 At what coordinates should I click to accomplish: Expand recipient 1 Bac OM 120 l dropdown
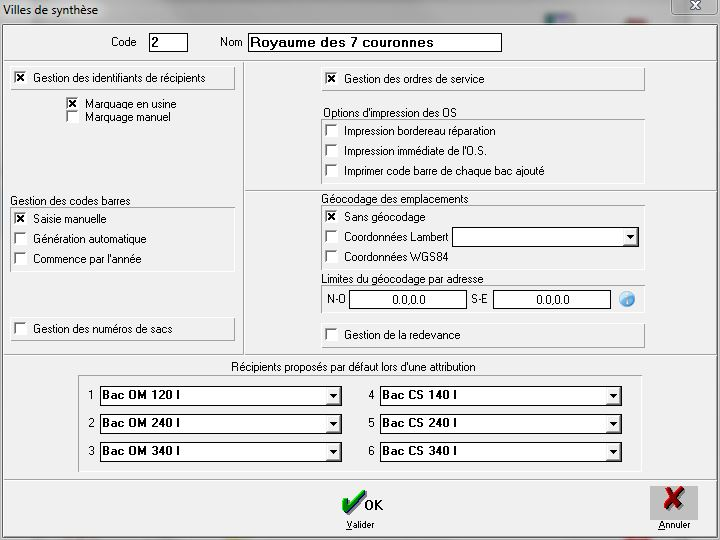pos(333,396)
